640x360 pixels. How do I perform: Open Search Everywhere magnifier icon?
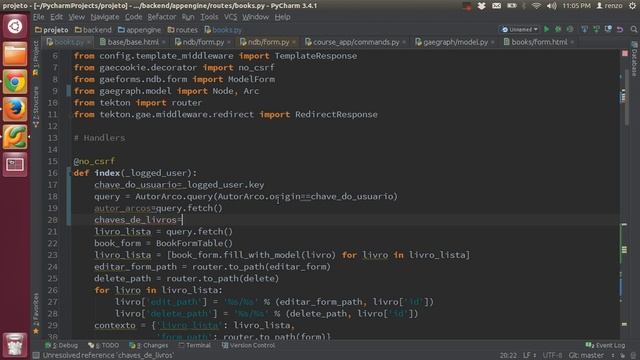coord(634,29)
